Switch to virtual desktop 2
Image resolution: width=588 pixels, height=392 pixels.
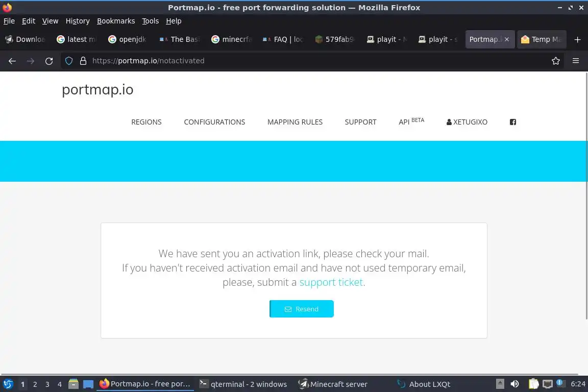(x=35, y=384)
